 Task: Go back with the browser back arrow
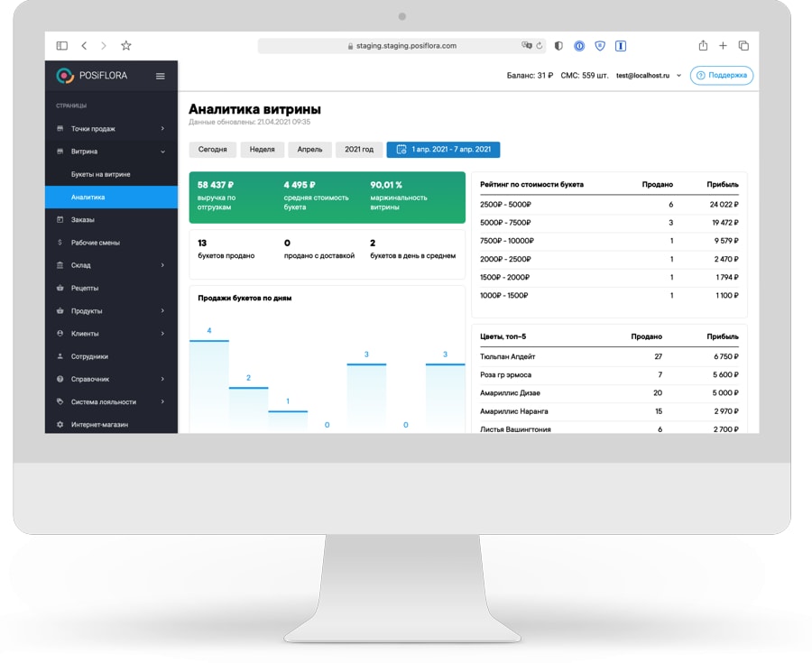click(84, 45)
